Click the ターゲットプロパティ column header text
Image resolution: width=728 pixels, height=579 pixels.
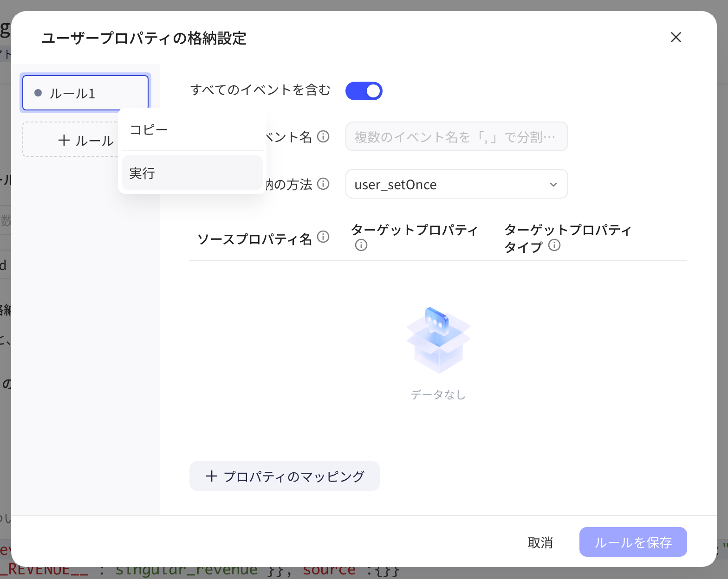[x=414, y=230]
